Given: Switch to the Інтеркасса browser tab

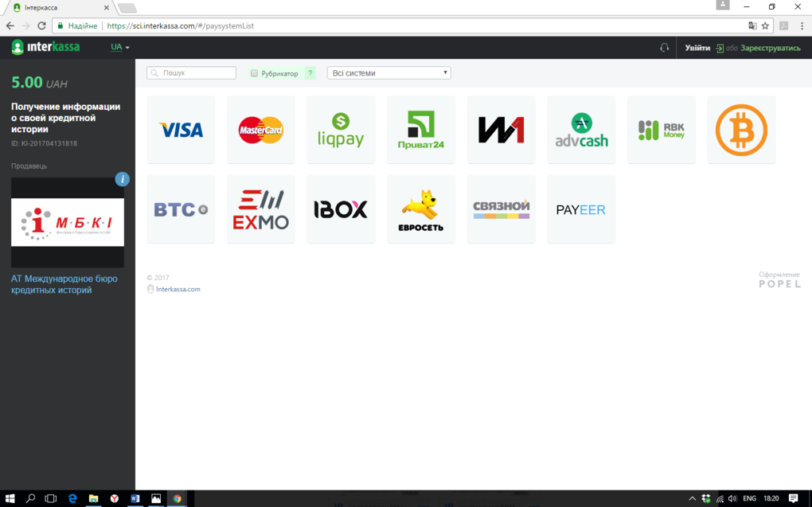Looking at the screenshot, I should [x=56, y=7].
